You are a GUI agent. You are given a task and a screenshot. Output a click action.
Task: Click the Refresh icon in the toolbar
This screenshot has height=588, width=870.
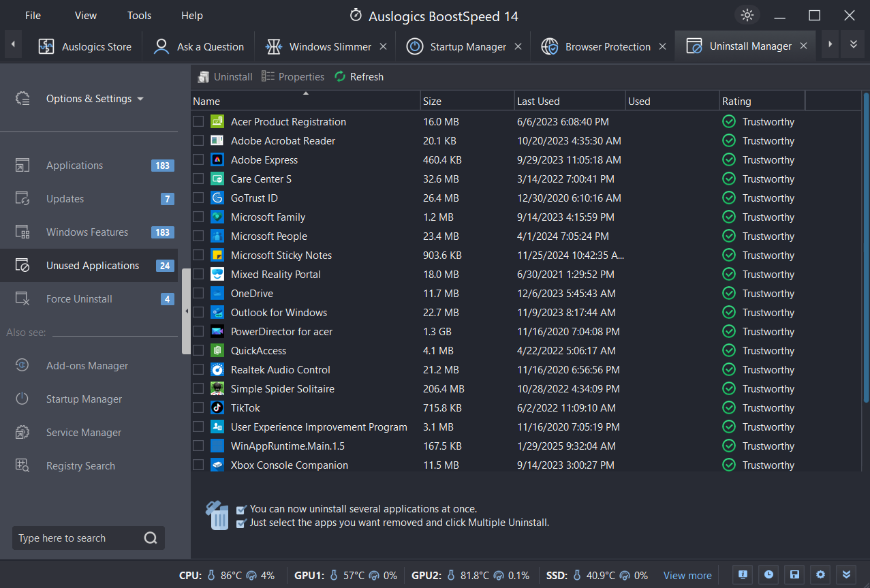(x=339, y=76)
